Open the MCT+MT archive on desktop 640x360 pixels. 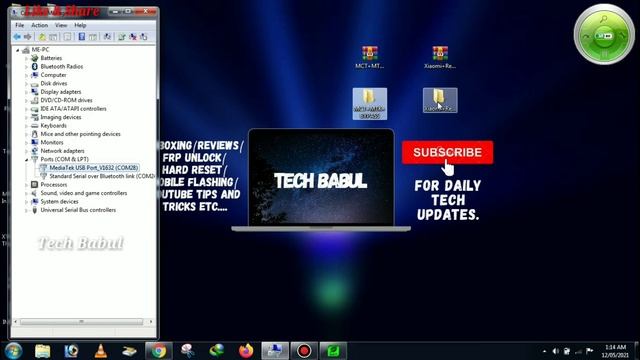[369, 57]
